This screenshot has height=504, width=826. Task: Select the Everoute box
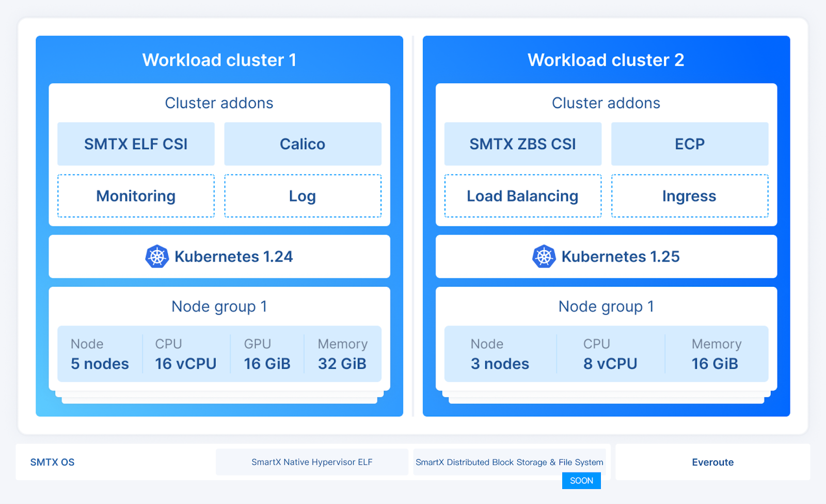[x=713, y=462]
